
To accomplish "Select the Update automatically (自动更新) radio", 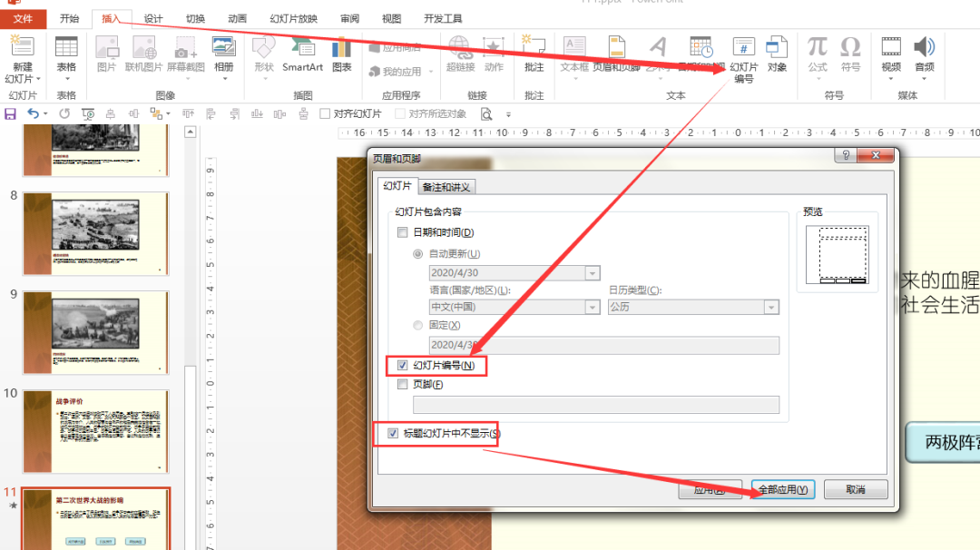I will coord(417,254).
